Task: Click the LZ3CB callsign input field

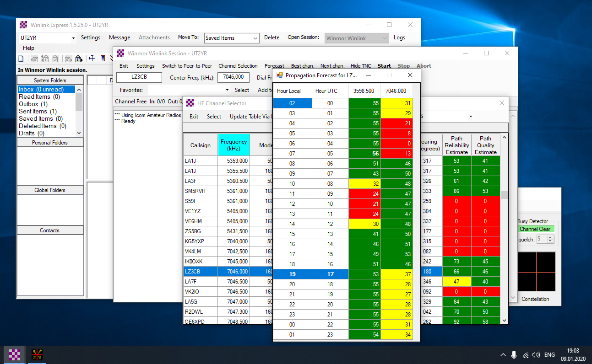Action: pyautogui.click(x=139, y=77)
